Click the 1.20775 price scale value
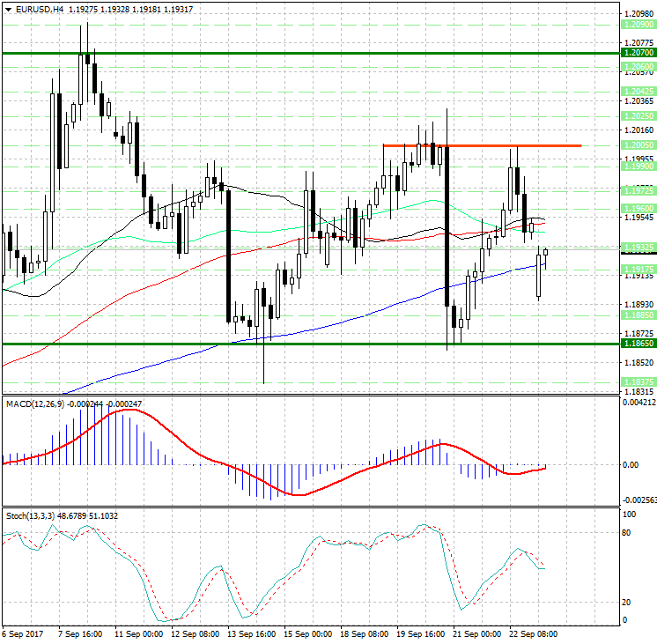 [639, 43]
